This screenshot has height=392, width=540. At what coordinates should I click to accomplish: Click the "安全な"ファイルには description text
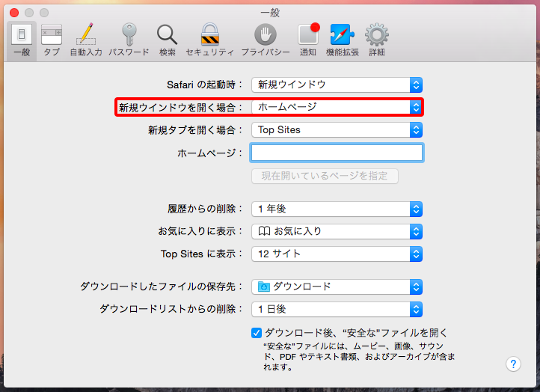(359, 357)
